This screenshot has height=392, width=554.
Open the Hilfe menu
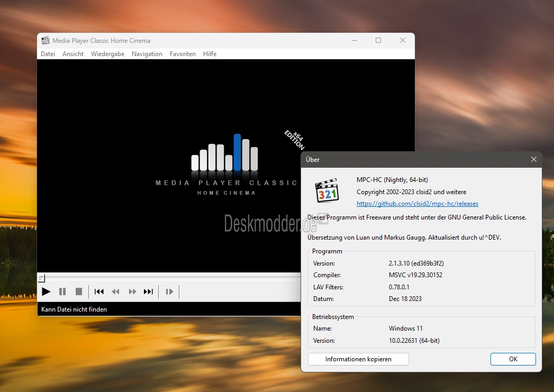pyautogui.click(x=210, y=53)
